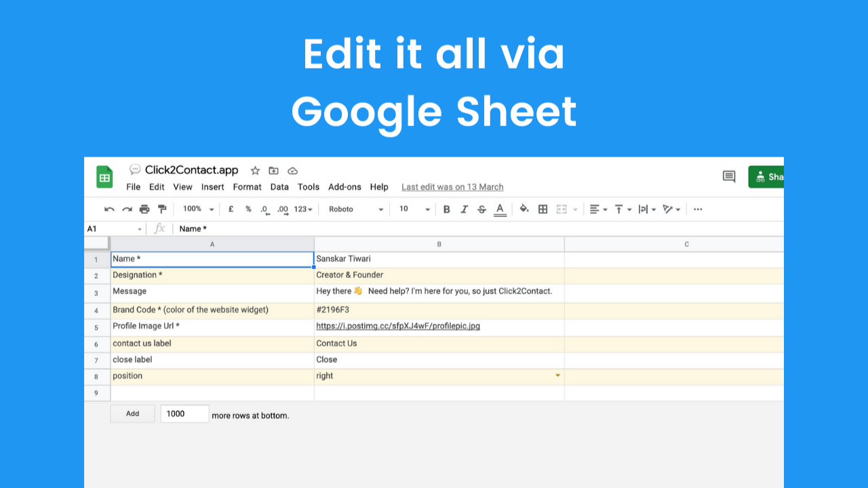Open the Data menu
868x488 pixels.
pos(279,187)
